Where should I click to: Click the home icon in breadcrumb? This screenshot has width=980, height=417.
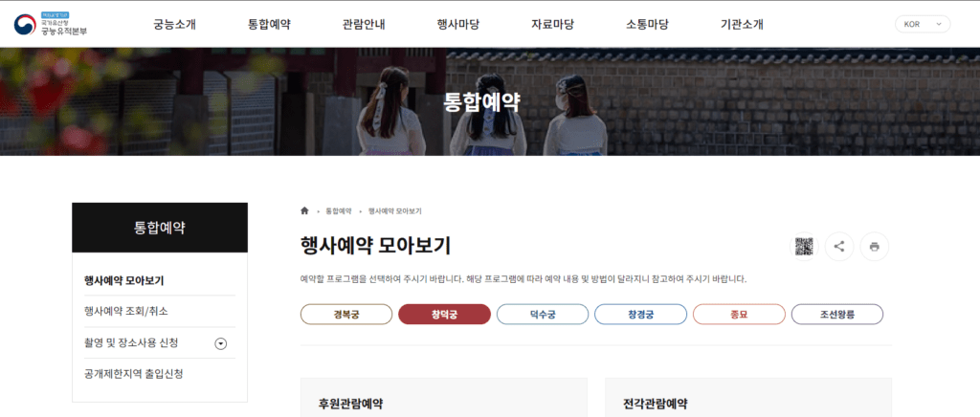click(x=304, y=211)
